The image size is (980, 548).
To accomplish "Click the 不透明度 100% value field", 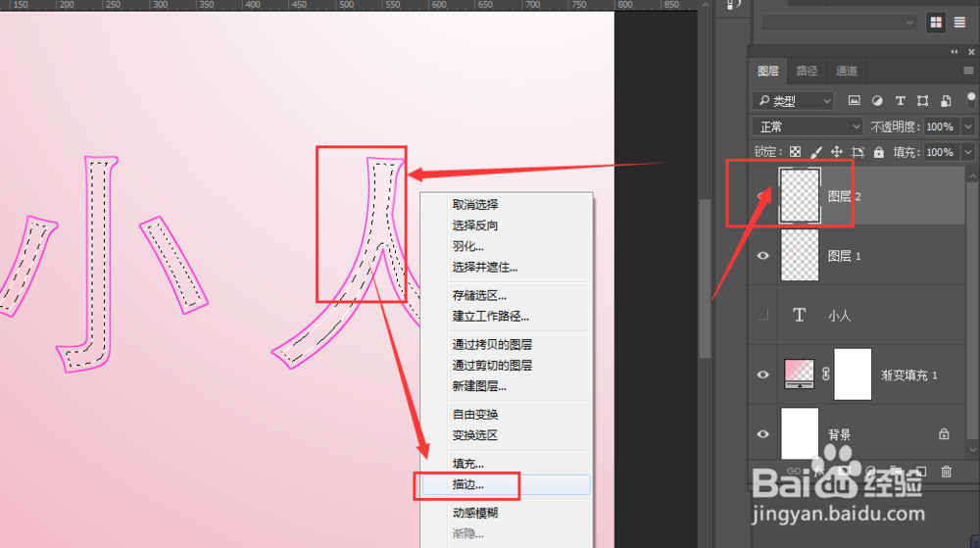I will [x=941, y=126].
